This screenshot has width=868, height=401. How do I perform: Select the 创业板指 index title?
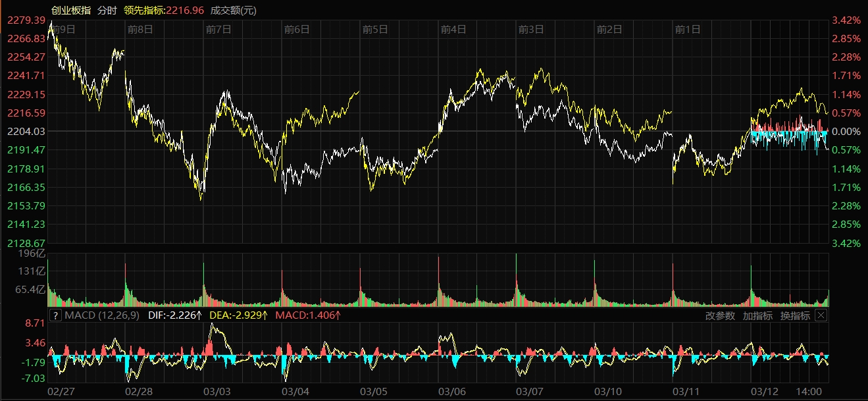[x=71, y=10]
